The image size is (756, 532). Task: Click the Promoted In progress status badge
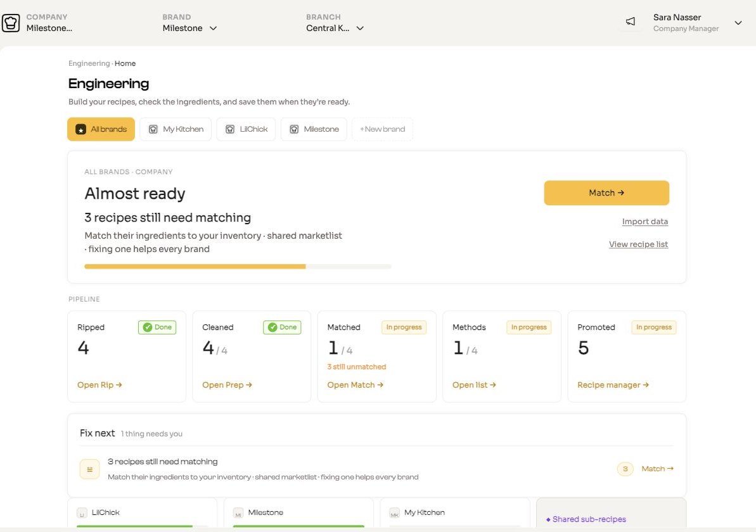pos(654,327)
